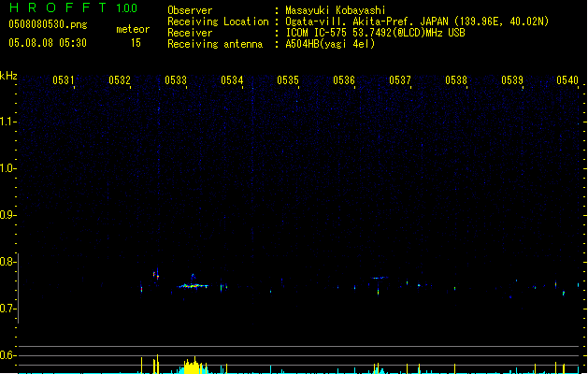Click the 0.9 kHz axis label
The image size is (588, 374).
click(7, 214)
